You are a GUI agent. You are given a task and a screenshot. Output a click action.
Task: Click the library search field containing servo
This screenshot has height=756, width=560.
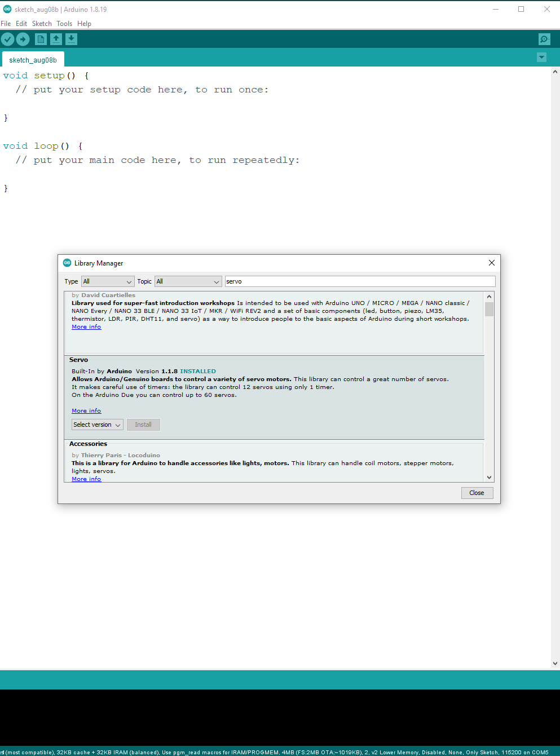point(360,281)
